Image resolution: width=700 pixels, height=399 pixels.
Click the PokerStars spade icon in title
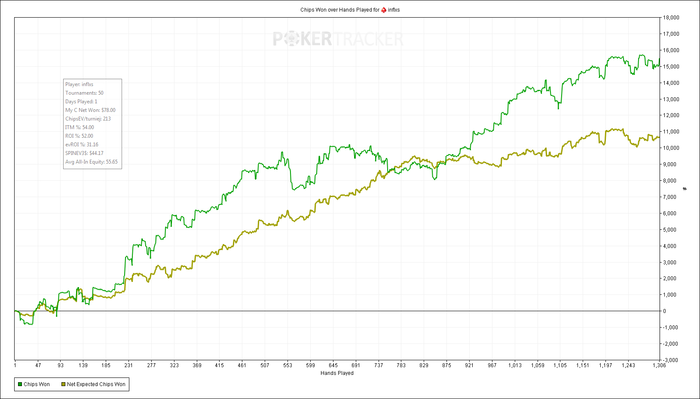click(383, 9)
